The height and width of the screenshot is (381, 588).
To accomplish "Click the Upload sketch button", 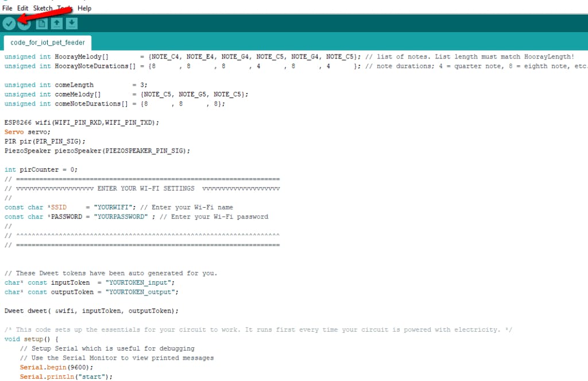I will 24,24.
